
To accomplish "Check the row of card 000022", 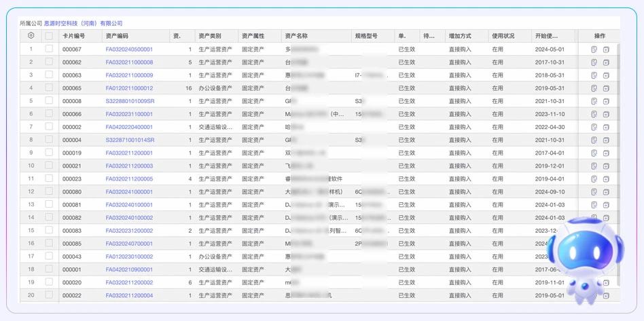I will 50,295.
